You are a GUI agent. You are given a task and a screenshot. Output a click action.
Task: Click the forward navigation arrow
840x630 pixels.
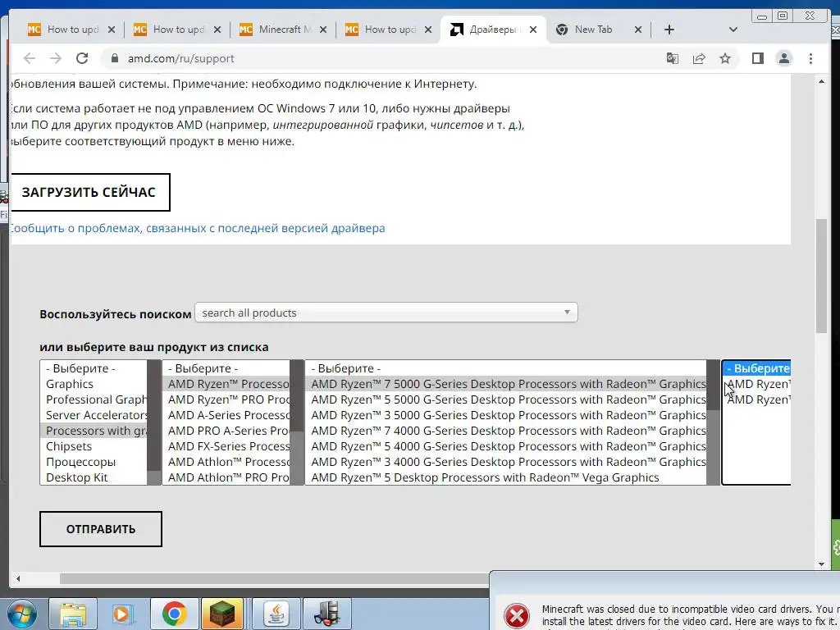click(56, 58)
